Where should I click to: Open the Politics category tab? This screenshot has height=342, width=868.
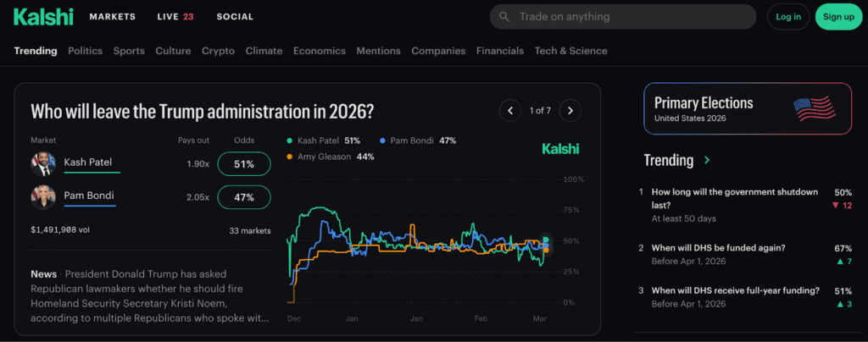[85, 51]
